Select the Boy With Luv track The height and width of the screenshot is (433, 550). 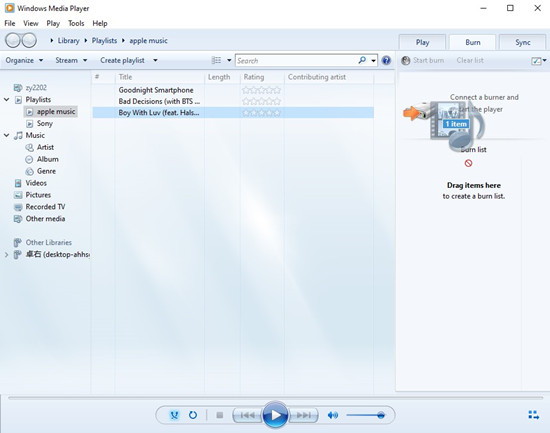pos(233,113)
